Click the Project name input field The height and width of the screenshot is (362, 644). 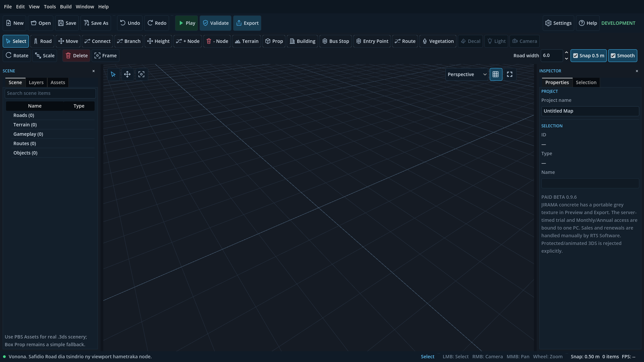(590, 111)
